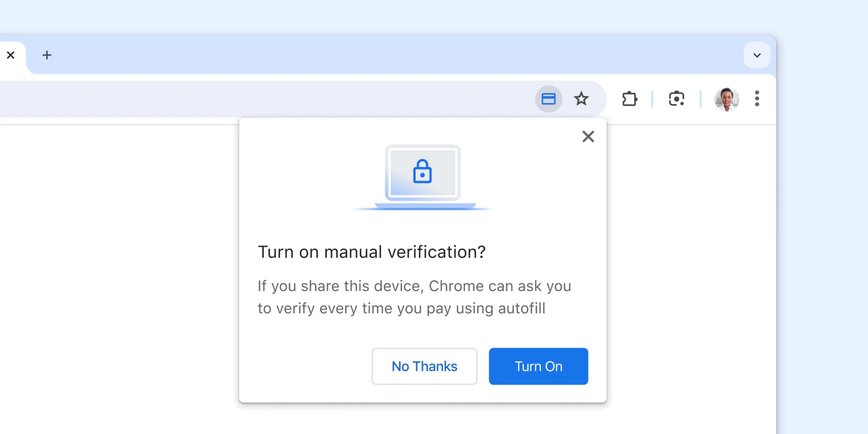The width and height of the screenshot is (868, 434).
Task: Dismiss the verification dialog with X
Action: 588,137
